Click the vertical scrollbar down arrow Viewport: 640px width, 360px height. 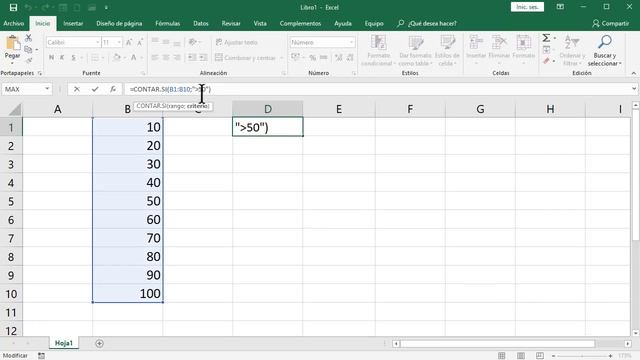click(636, 333)
